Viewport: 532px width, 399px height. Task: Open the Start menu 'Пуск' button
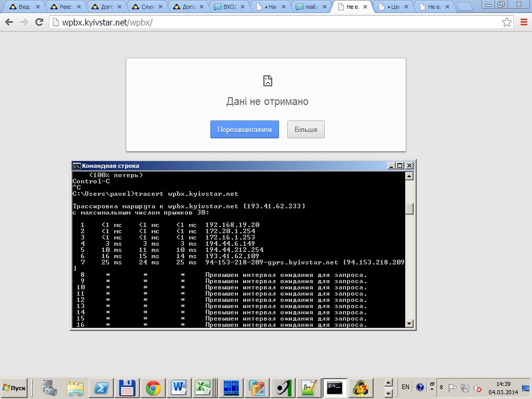[15, 388]
